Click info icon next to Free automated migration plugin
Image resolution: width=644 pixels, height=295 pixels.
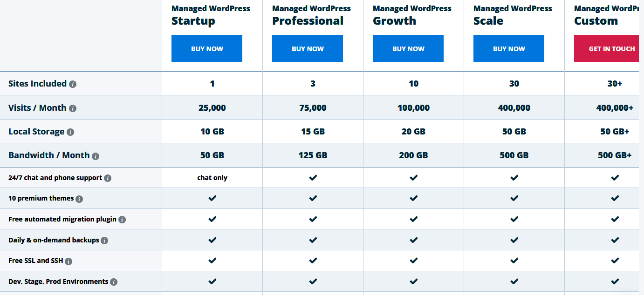122,220
